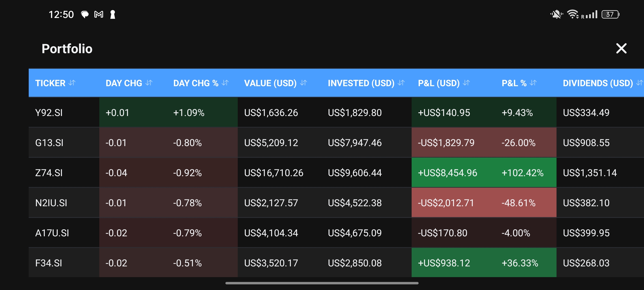644x290 pixels.
Task: Sort by the P&L (USD) arrows icon
Action: click(x=466, y=83)
